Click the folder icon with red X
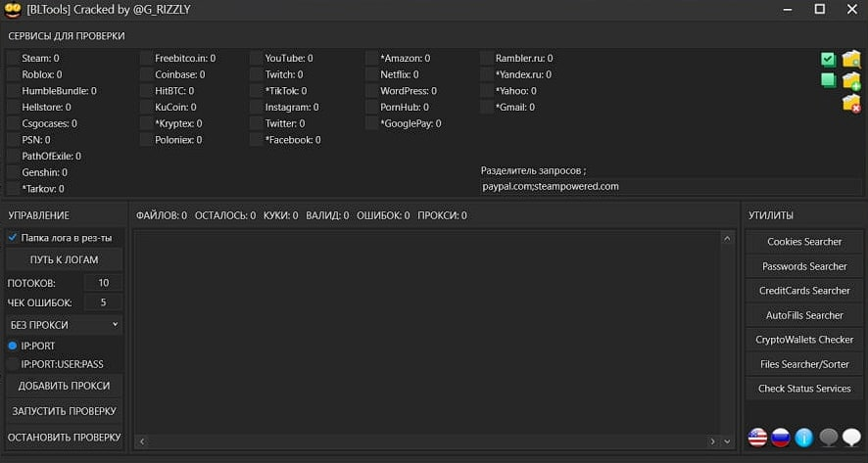The width and height of the screenshot is (868, 463). point(851,104)
